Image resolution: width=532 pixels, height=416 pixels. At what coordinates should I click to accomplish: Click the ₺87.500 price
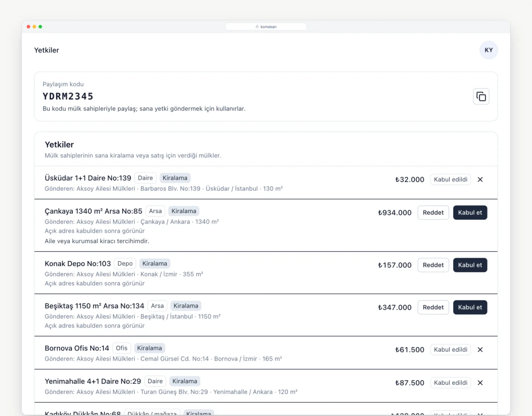410,383
